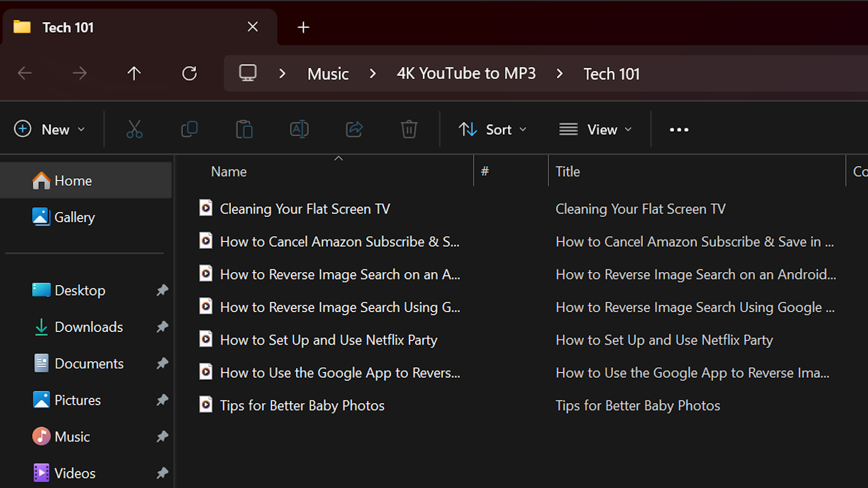Viewport: 868px width, 488px height.
Task: Add a new tab with plus button
Action: 303,28
